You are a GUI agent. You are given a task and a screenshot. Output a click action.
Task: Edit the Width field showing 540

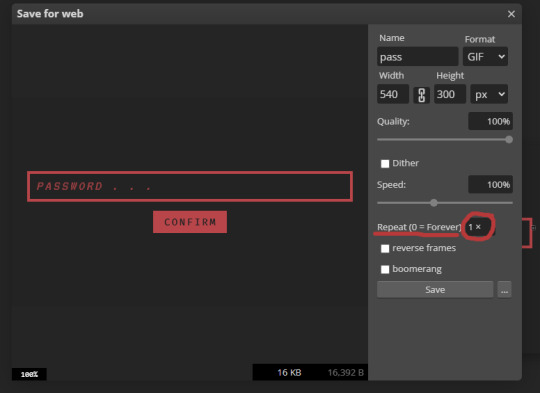tap(393, 94)
